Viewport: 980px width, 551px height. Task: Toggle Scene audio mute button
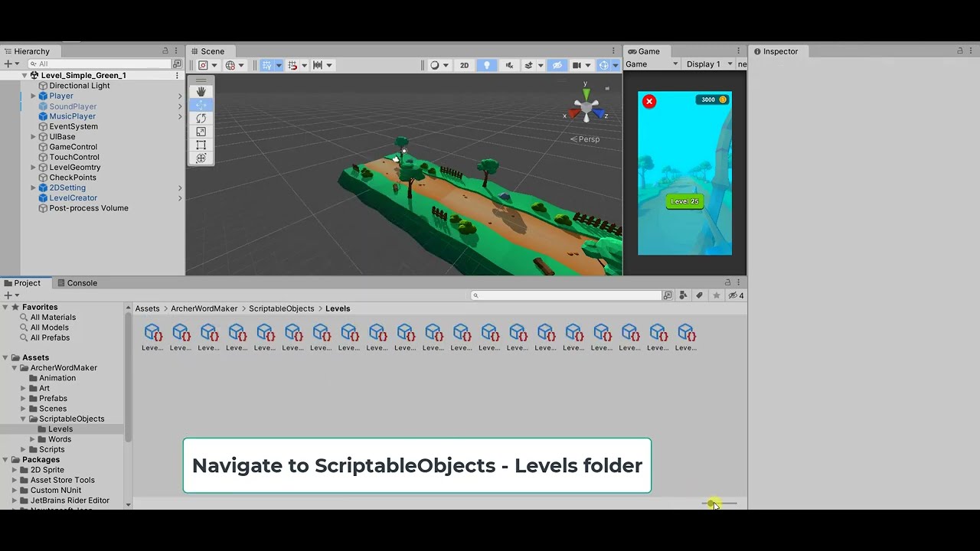click(x=508, y=65)
